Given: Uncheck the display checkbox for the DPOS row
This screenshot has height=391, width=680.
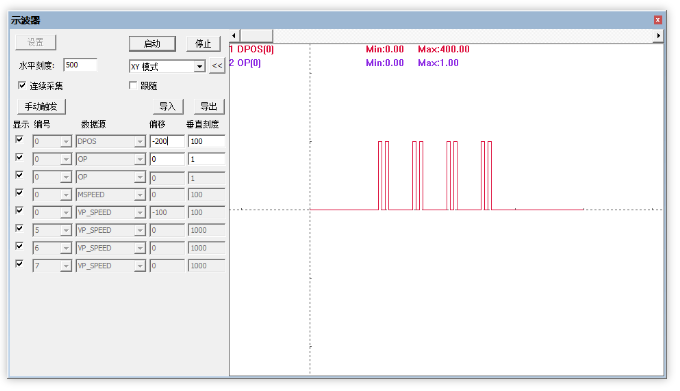Looking at the screenshot, I should [x=19, y=139].
